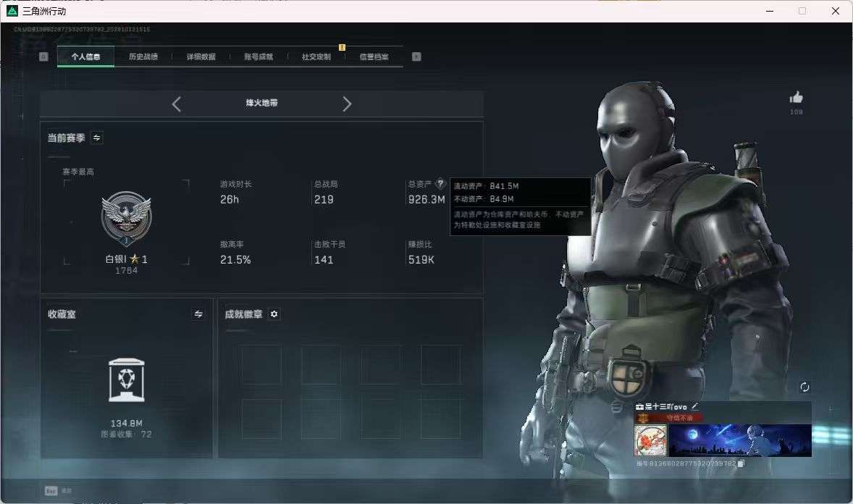Click the question mark beside 总资产

tap(440, 183)
